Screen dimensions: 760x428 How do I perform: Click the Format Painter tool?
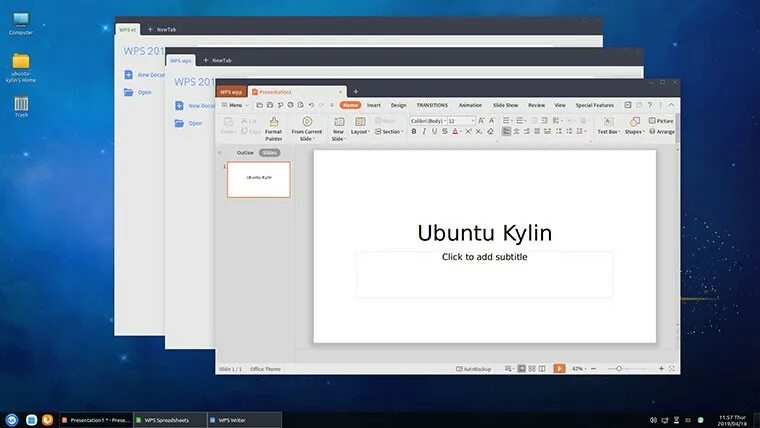coord(273,128)
